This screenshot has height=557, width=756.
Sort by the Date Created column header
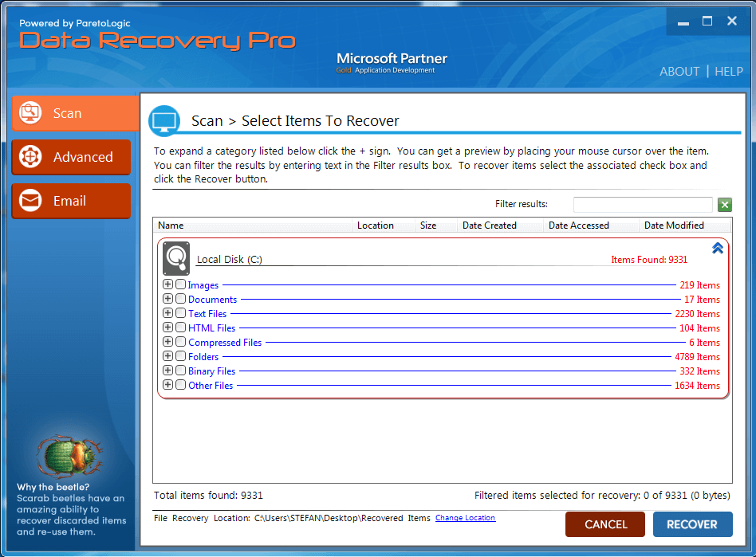tap(500, 226)
